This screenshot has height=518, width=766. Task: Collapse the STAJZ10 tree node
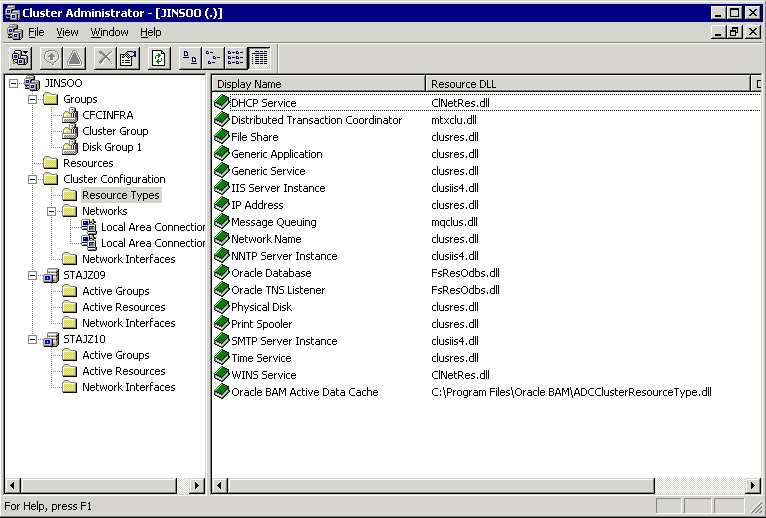(x=32, y=339)
